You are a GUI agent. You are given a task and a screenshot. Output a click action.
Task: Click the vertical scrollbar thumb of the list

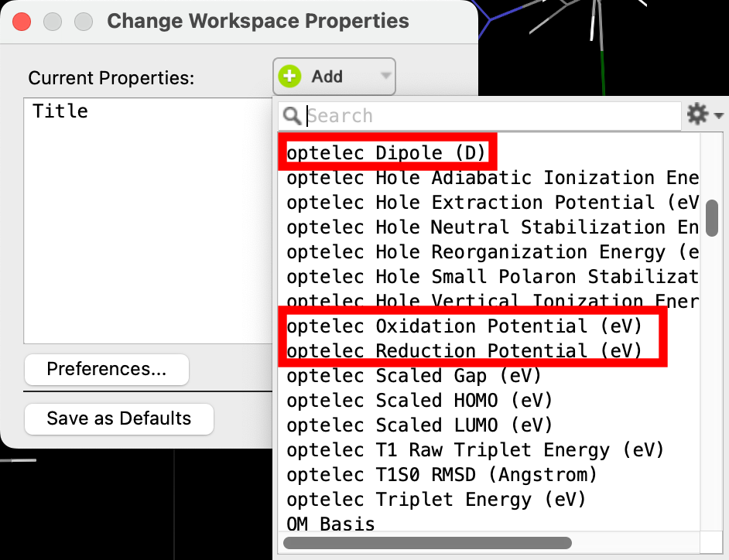711,218
